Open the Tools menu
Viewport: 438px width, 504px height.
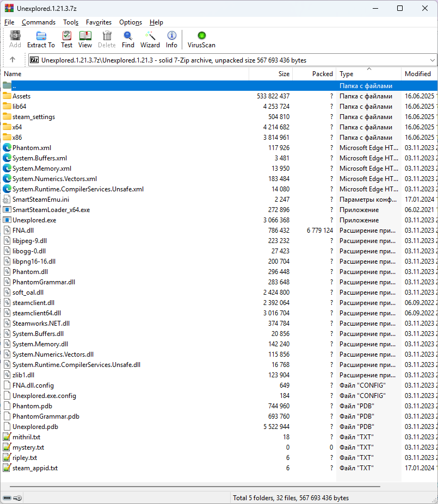click(x=71, y=22)
